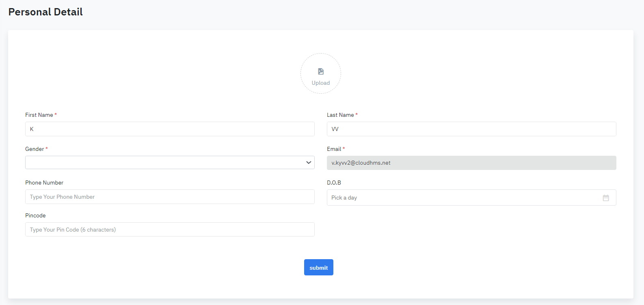Screen dimensions: 644x305
Task: Click the Last Name field containing VV
Action: pos(471,129)
